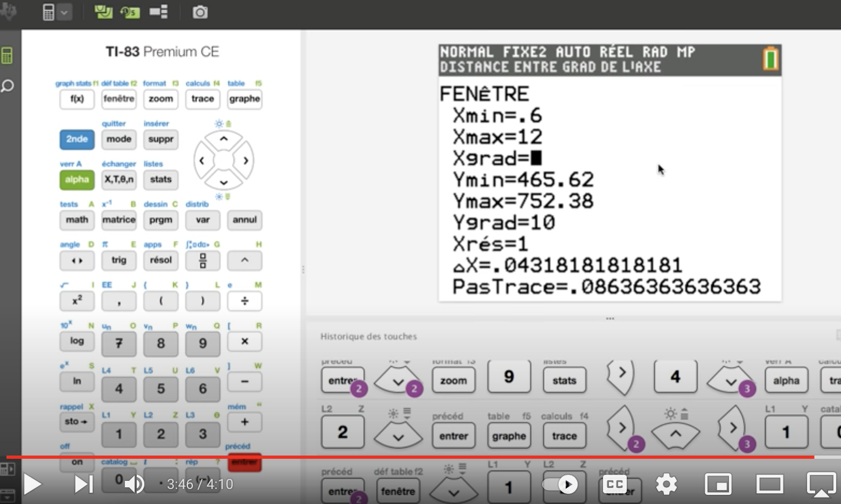Viewport: 841px width, 504px height.
Task: Click the math key
Action: pyautogui.click(x=77, y=220)
